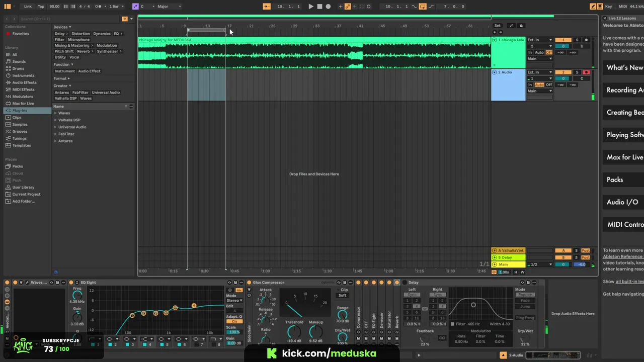
Task: Open User Library in Places
Action: point(23,187)
